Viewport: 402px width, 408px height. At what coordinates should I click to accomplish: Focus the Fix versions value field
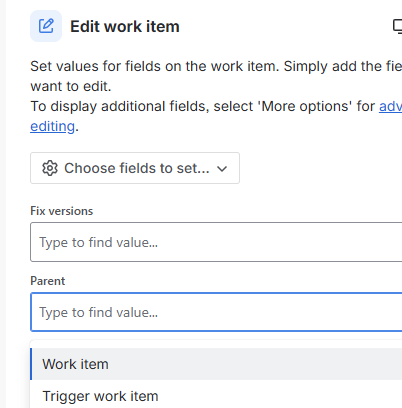(216, 242)
